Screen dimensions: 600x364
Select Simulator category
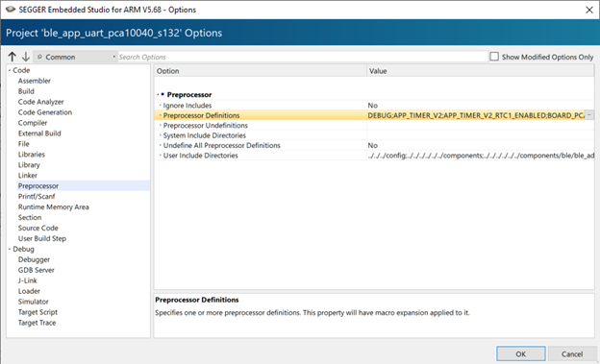pyautogui.click(x=34, y=302)
